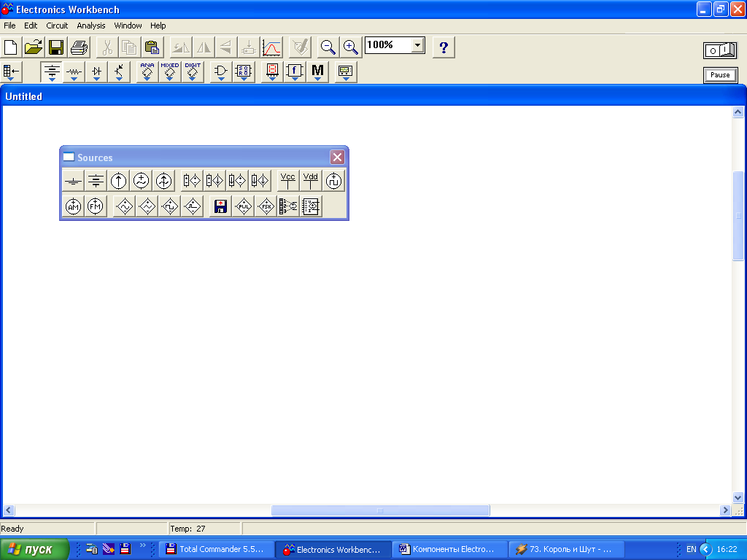The height and width of the screenshot is (560, 747).
Task: Click the horizontal scrollbar thumb
Action: (380, 510)
